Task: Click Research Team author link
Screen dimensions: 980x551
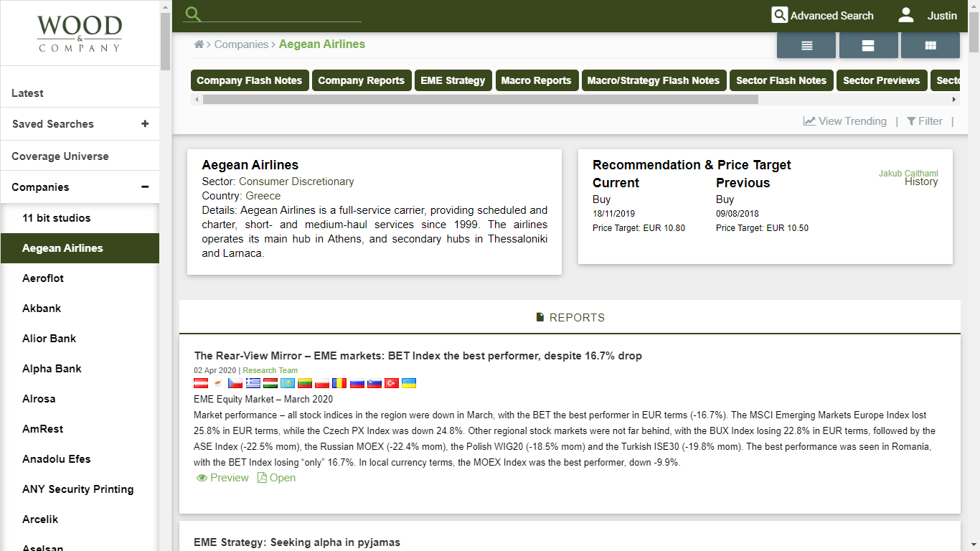Action: click(x=270, y=370)
